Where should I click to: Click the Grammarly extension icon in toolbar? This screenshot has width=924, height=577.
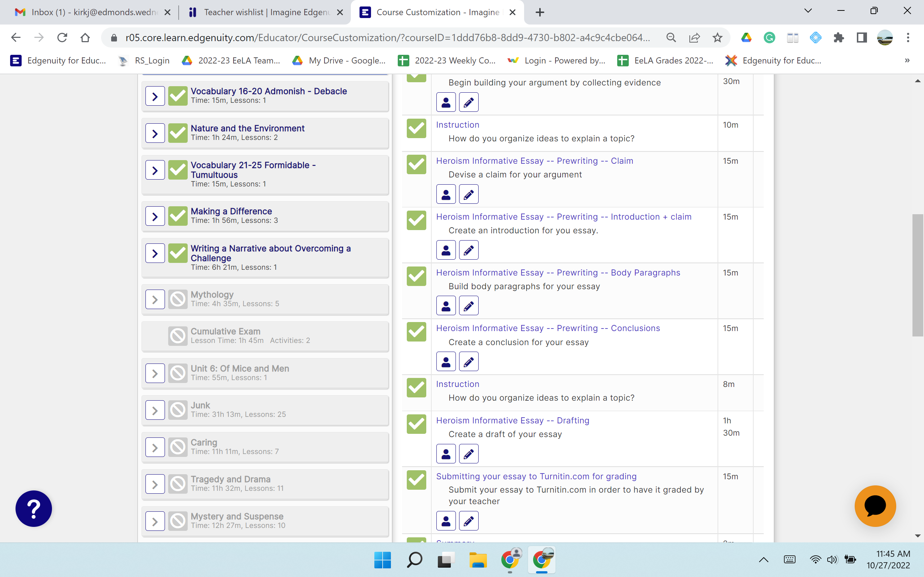coord(769,38)
